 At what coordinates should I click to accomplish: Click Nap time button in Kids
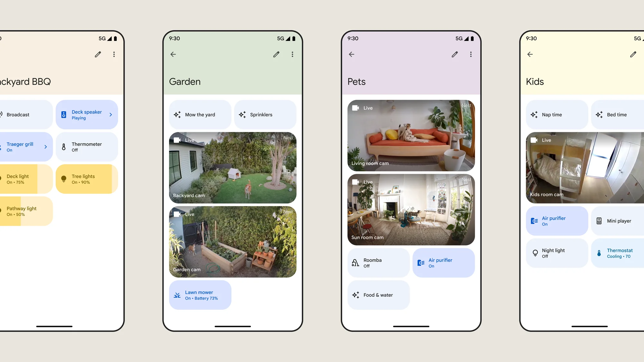tap(557, 115)
